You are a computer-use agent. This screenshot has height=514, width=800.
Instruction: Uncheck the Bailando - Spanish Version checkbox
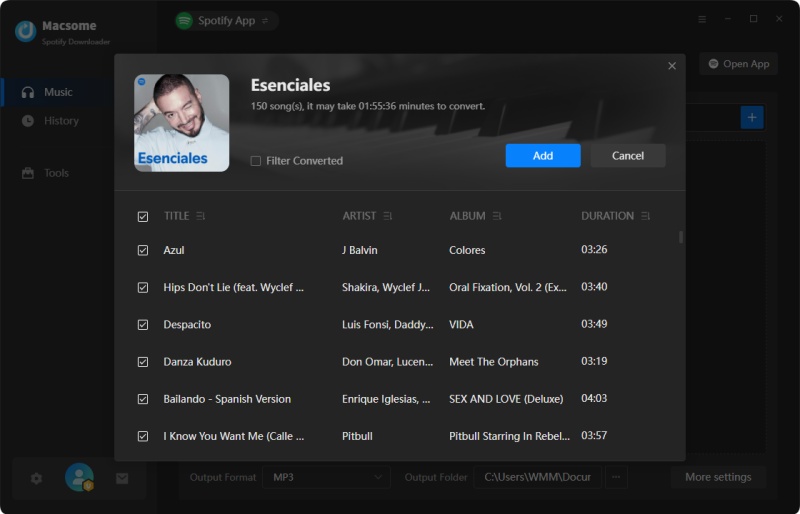(143, 399)
